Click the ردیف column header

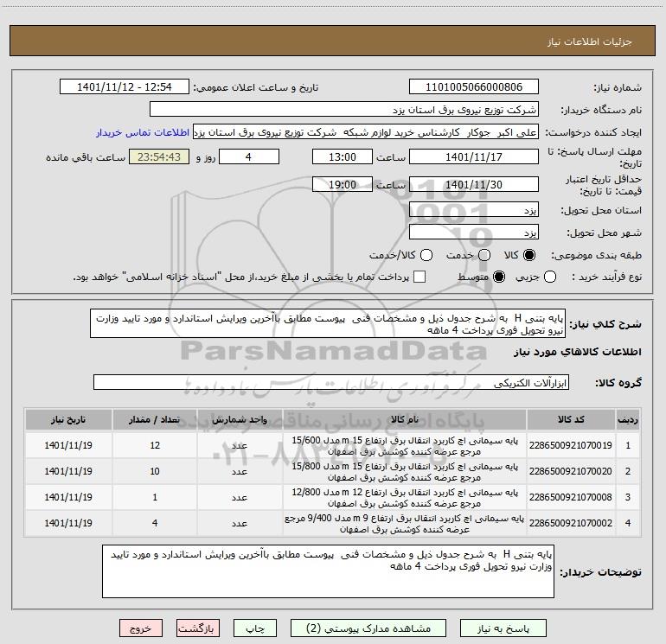coord(628,419)
